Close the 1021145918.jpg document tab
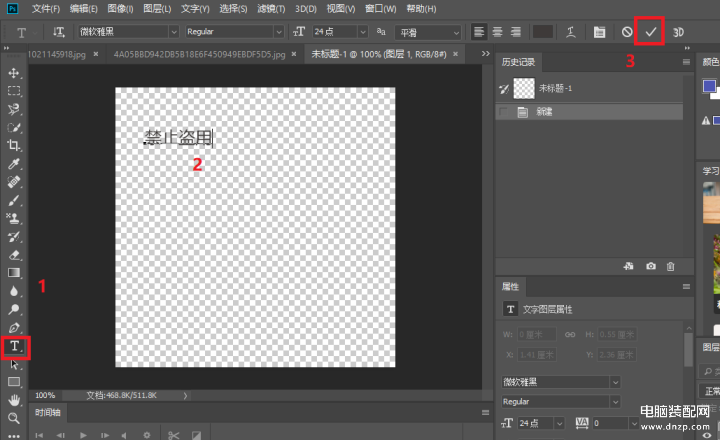This screenshot has height=440, width=720. pos(96,54)
